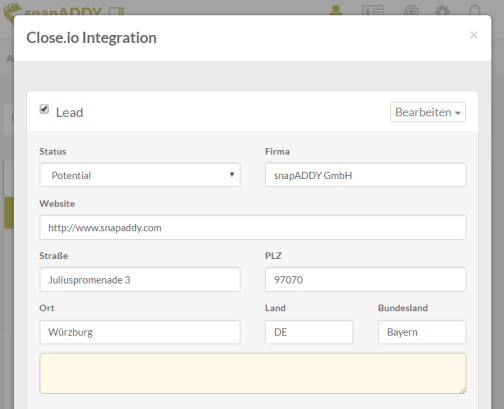Click the contact card icon in header
The image size is (504, 409).
373,10
